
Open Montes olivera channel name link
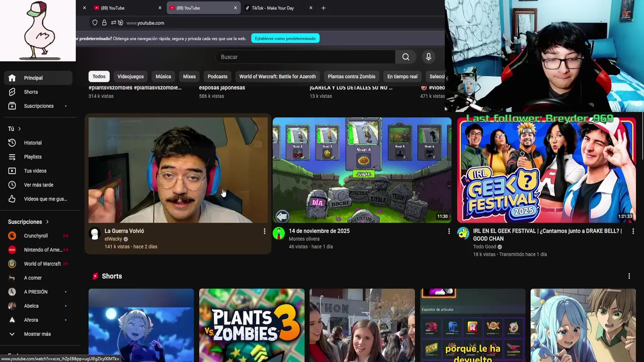tap(304, 239)
